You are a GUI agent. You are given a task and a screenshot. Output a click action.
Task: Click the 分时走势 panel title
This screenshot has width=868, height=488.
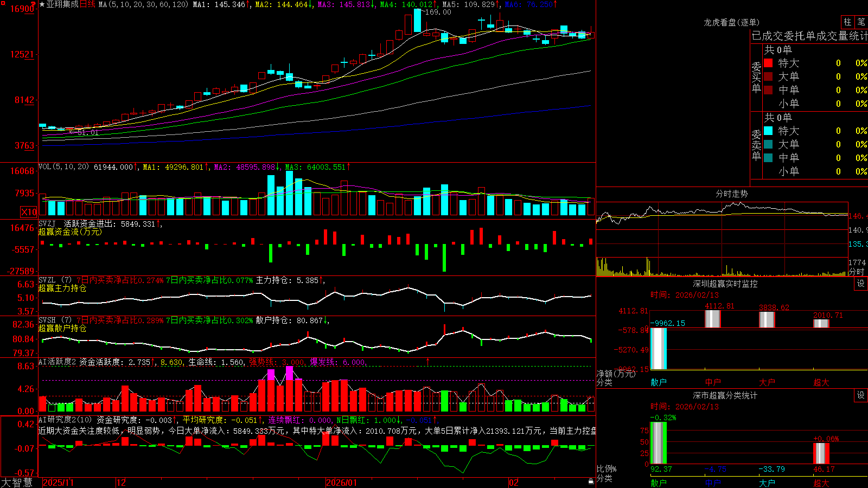point(731,194)
